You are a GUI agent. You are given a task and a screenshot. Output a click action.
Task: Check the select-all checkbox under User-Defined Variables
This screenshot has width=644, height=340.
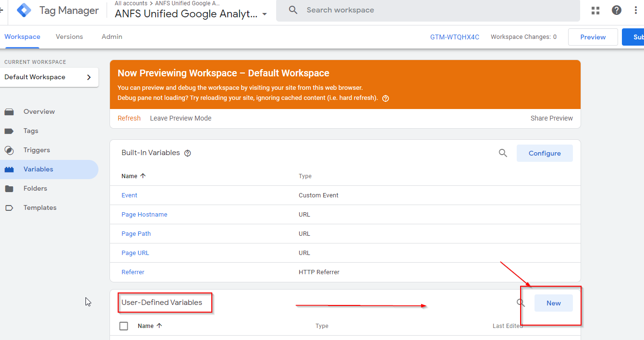pyautogui.click(x=123, y=326)
